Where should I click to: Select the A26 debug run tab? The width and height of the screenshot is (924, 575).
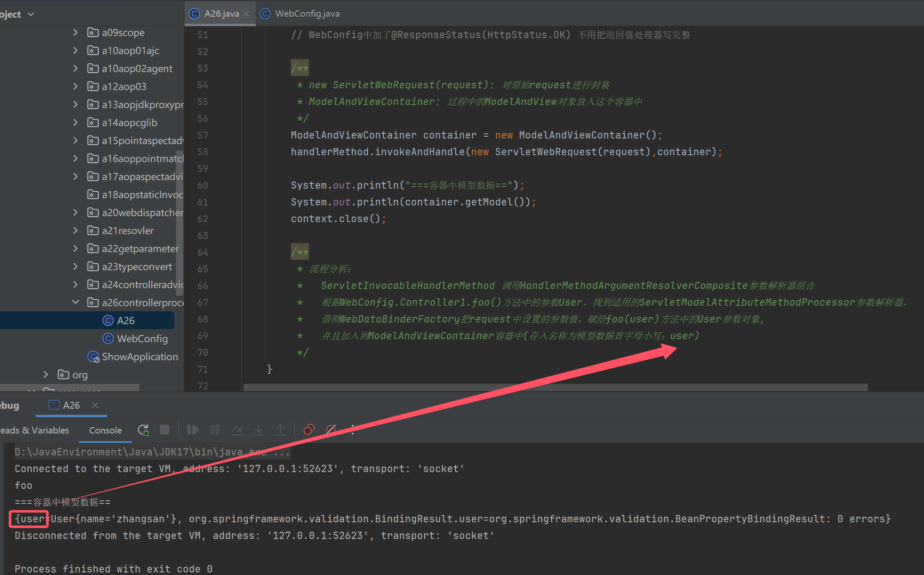pos(71,405)
